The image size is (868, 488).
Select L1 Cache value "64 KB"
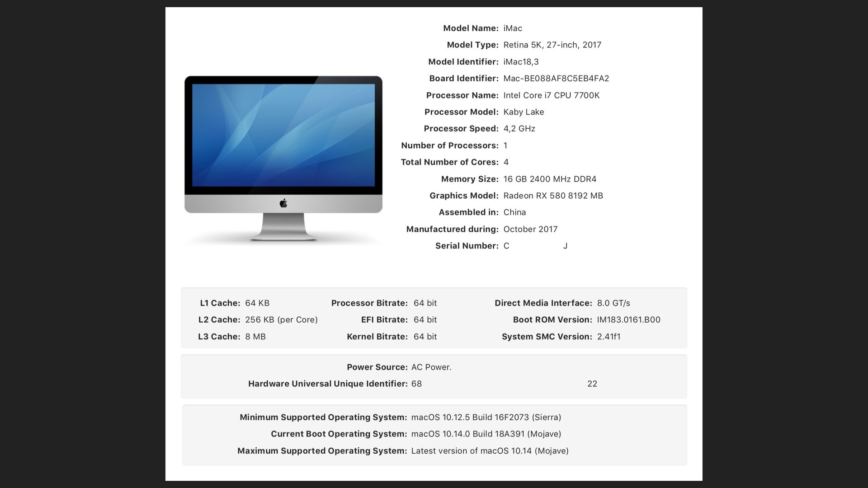click(257, 303)
